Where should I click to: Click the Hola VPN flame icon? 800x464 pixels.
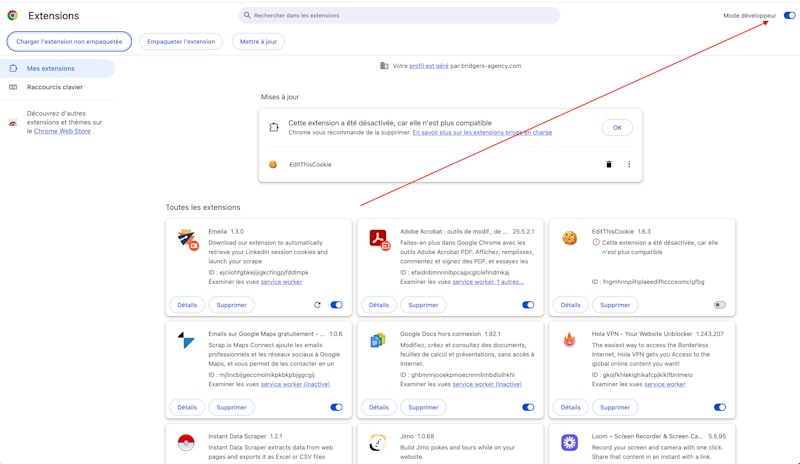click(569, 339)
